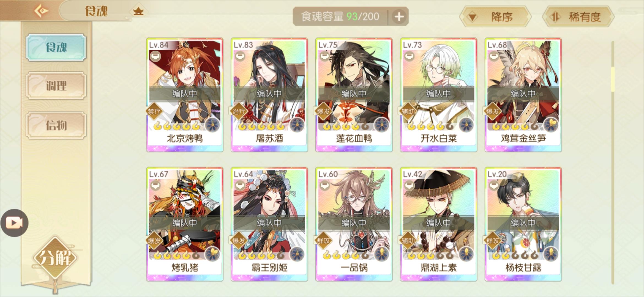Open the 信物 sidebar tab
The image size is (644, 297).
(x=56, y=125)
